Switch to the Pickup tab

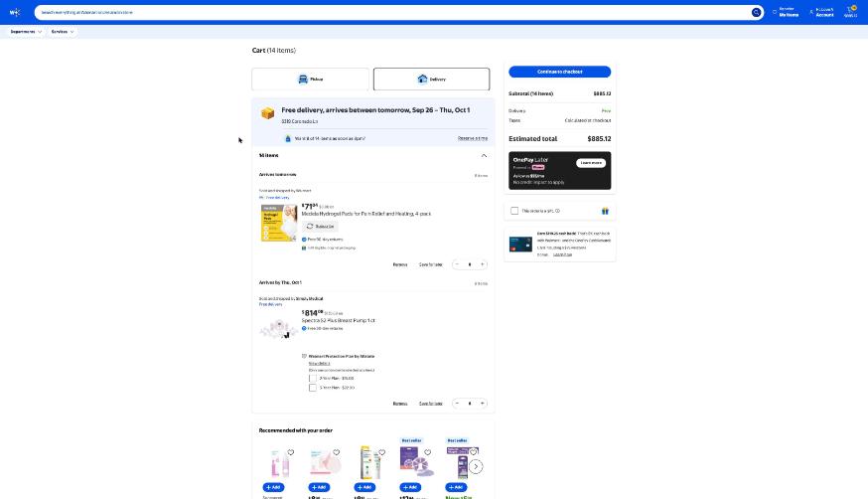(x=310, y=80)
